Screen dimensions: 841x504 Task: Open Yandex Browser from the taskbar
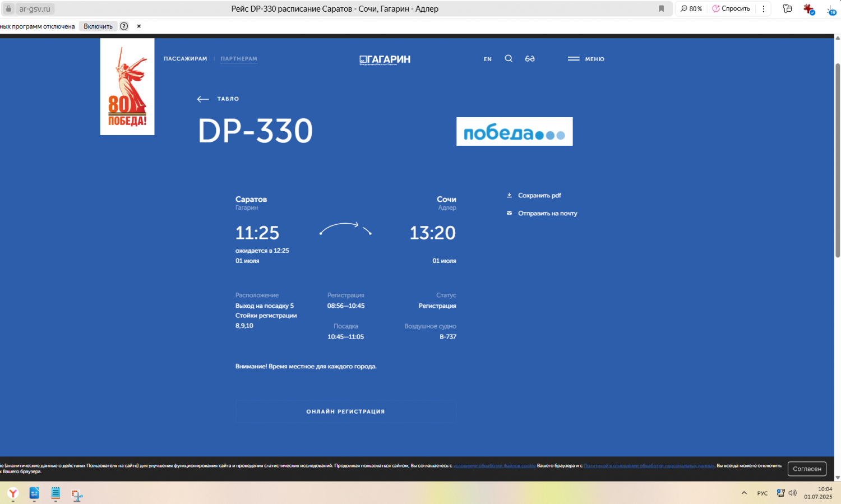coord(13,493)
